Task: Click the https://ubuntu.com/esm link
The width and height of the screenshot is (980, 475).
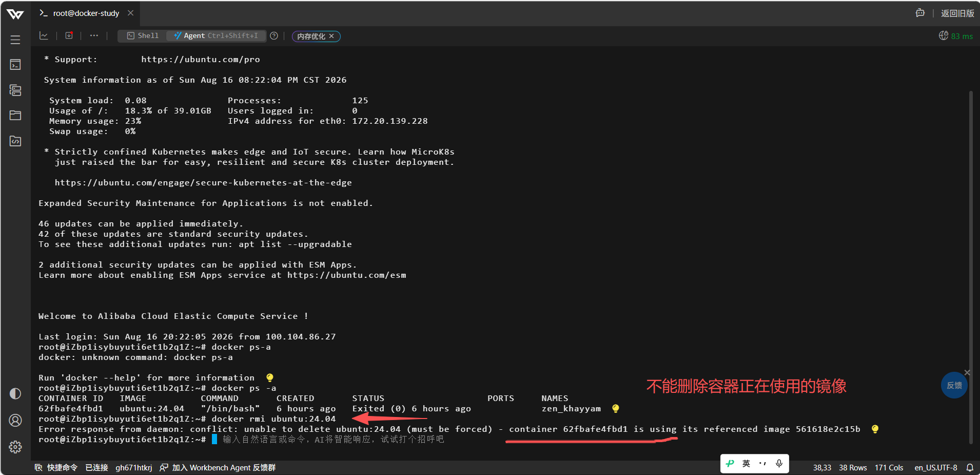Action: (347, 275)
